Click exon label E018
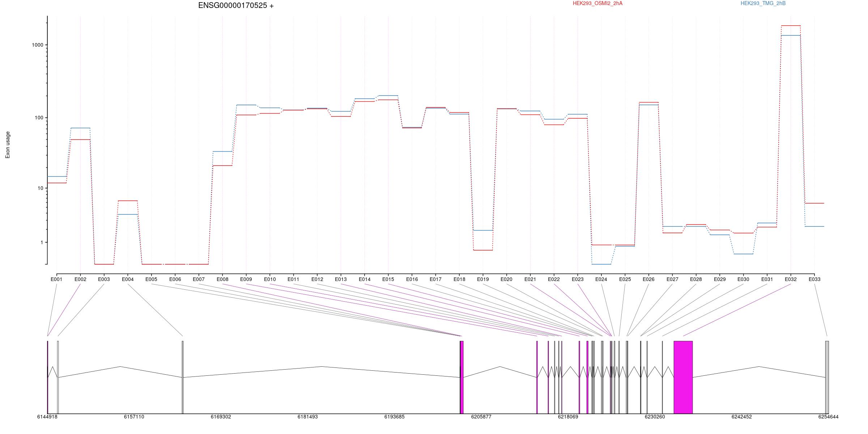Viewport: 868px width, 434px height. pos(459,279)
